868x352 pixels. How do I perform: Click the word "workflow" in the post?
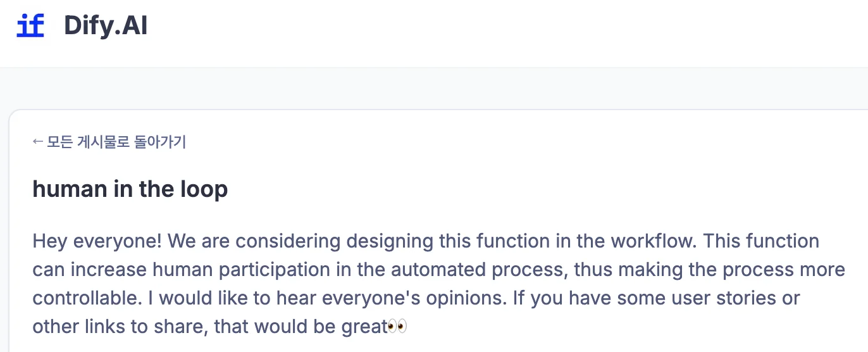[653, 241]
